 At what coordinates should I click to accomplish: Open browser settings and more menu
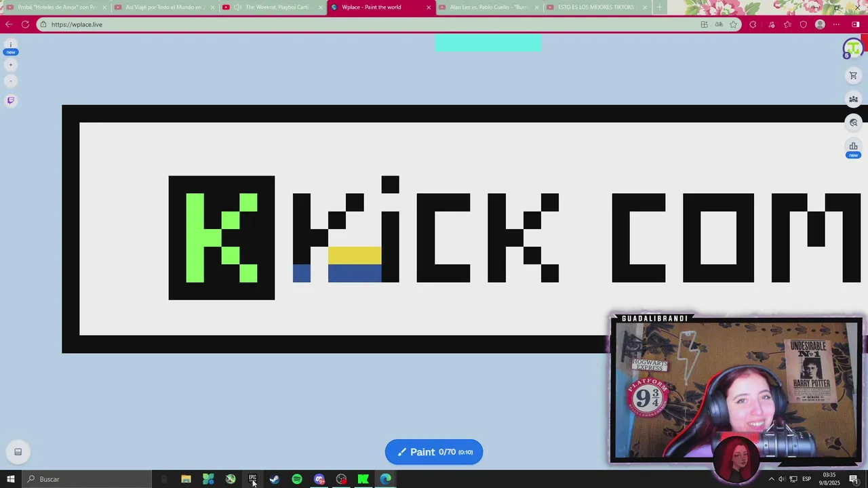point(836,24)
